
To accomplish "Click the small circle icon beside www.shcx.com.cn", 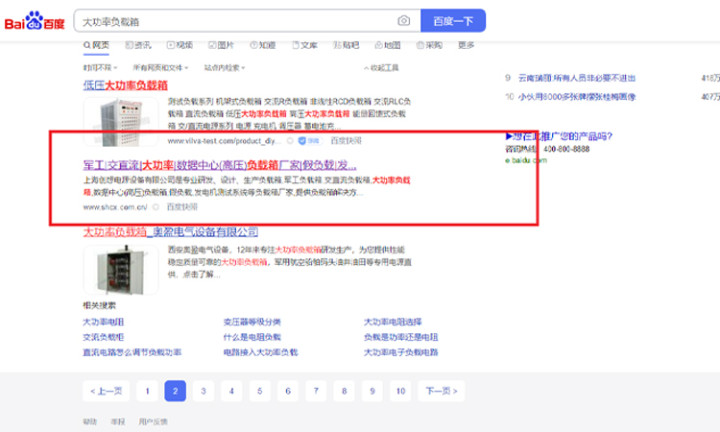I will 156,207.
